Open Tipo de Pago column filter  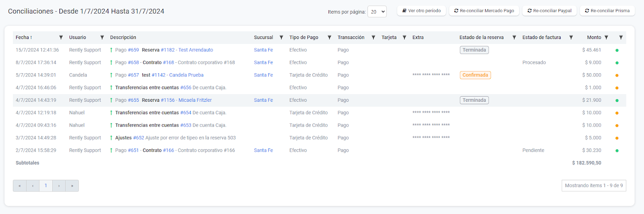click(x=329, y=37)
